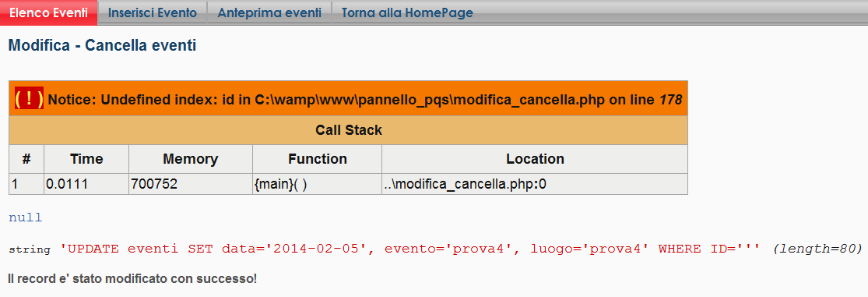Switch to Inserisci Evento tab

coord(153,12)
